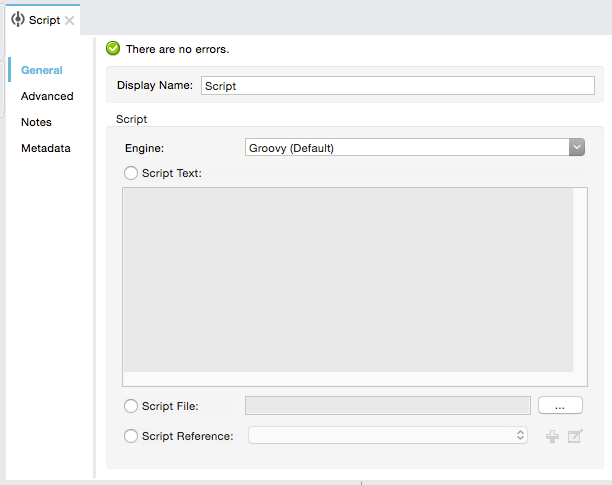Switch to the General section
The height and width of the screenshot is (485, 612).
pos(42,70)
